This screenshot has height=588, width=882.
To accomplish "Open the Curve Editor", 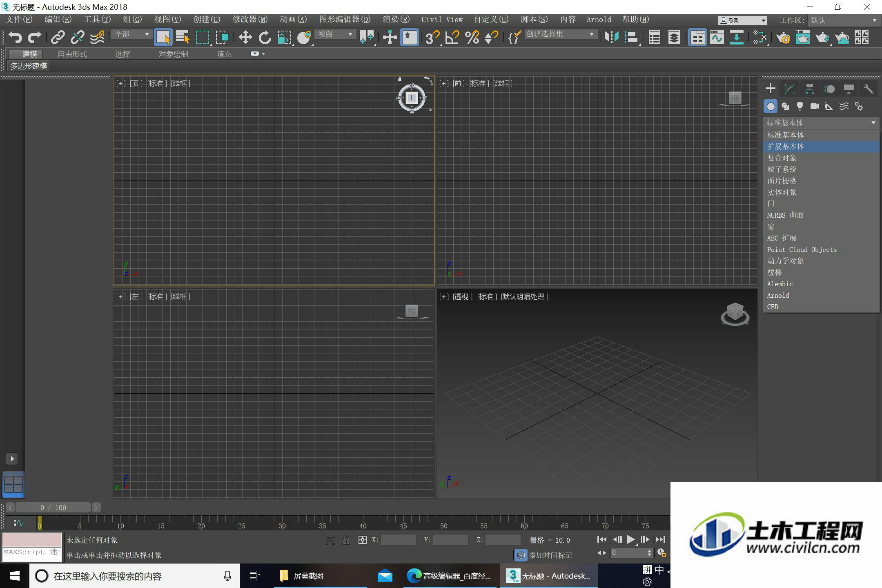I will 717,38.
